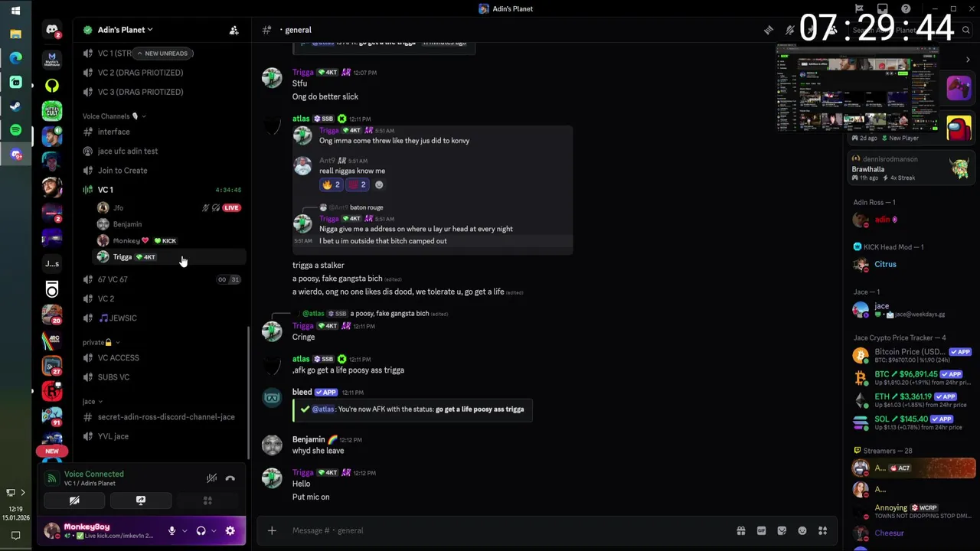This screenshot has height=551, width=980.
Task: Open the GIF picker
Action: [761, 530]
